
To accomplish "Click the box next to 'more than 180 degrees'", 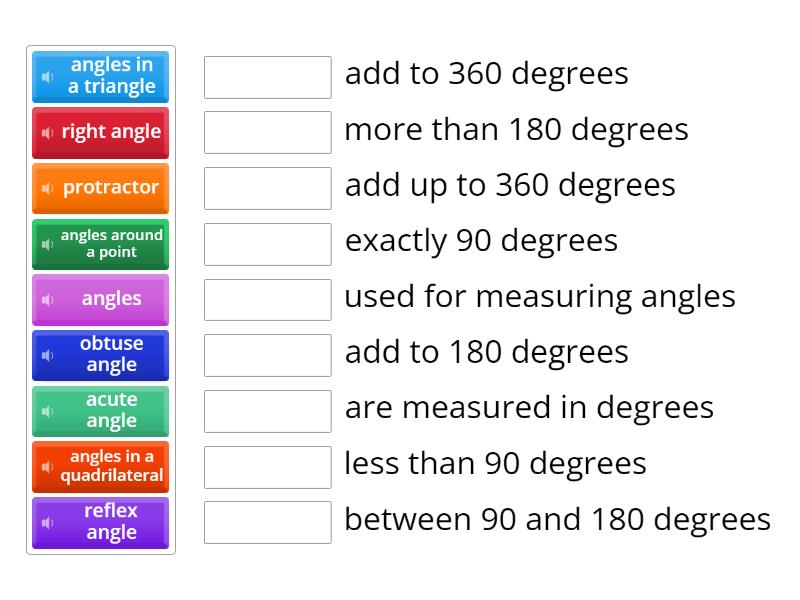I will click(266, 131).
